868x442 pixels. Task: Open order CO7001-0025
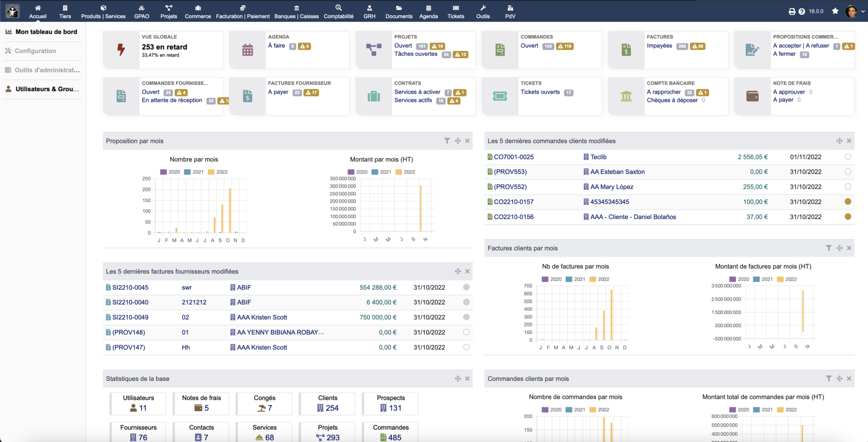tap(514, 157)
